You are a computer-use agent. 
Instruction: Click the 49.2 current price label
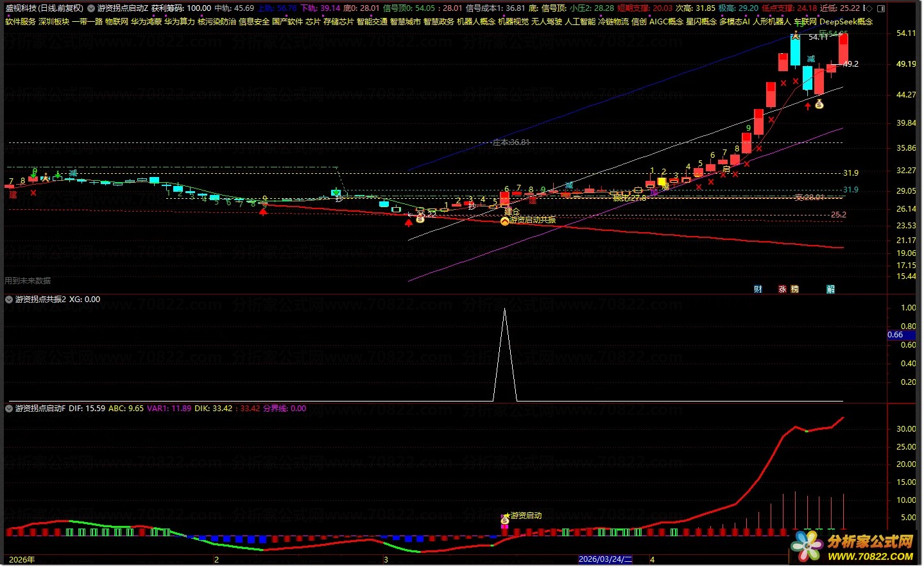pos(851,64)
